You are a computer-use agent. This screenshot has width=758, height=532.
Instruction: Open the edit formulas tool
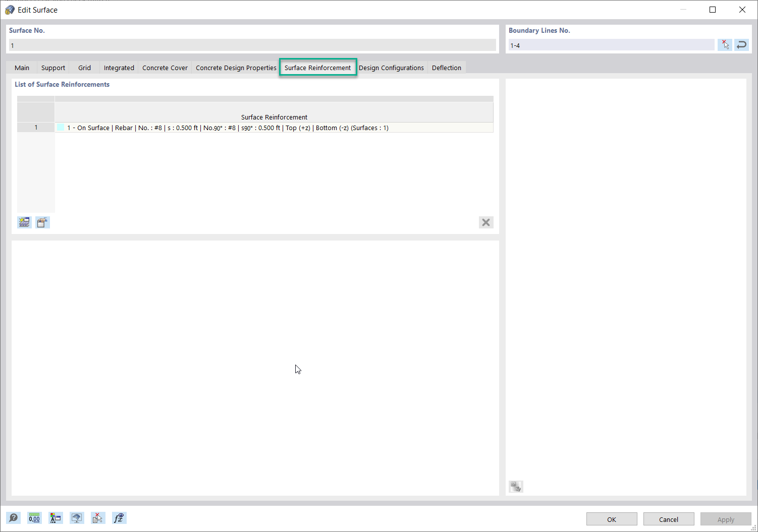tap(119, 518)
